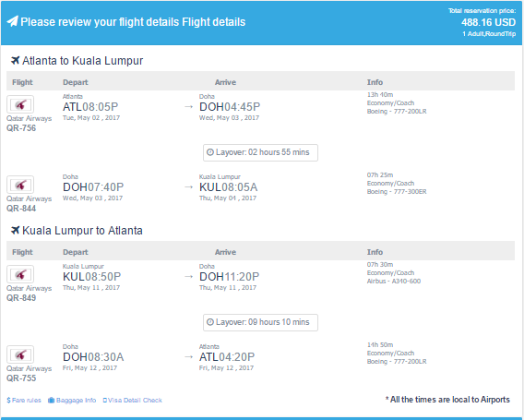The width and height of the screenshot is (524, 420).
Task: Click the 488.16 USD total reservation price
Action: [x=488, y=22]
